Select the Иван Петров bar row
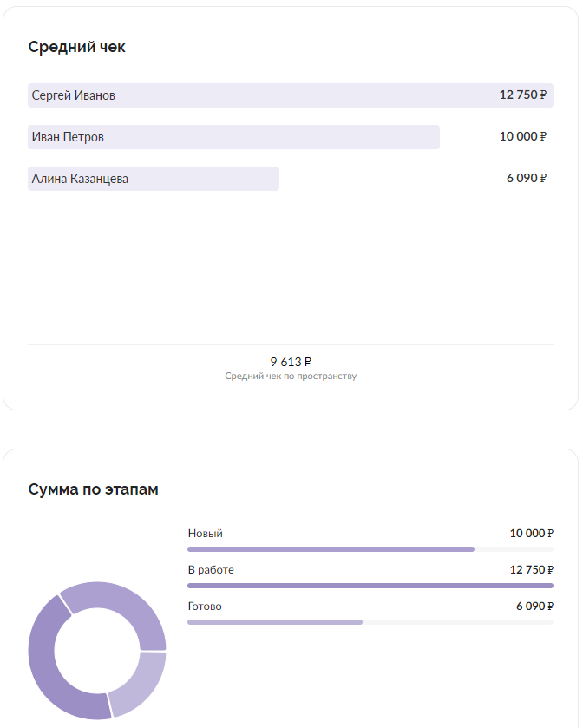The height and width of the screenshot is (728, 583). [291, 137]
